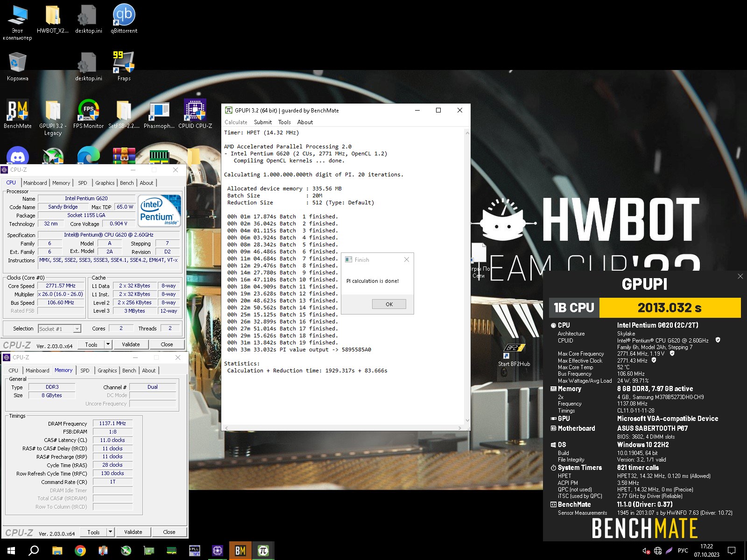Image resolution: width=747 pixels, height=560 pixels.
Task: Open Bench tab in upper CPU-Z window
Action: coord(127,183)
